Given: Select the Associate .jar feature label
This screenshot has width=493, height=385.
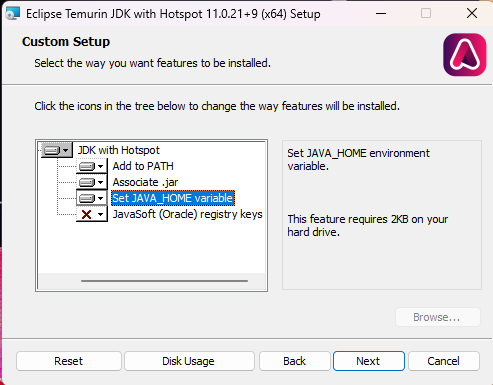Looking at the screenshot, I should pos(145,182).
